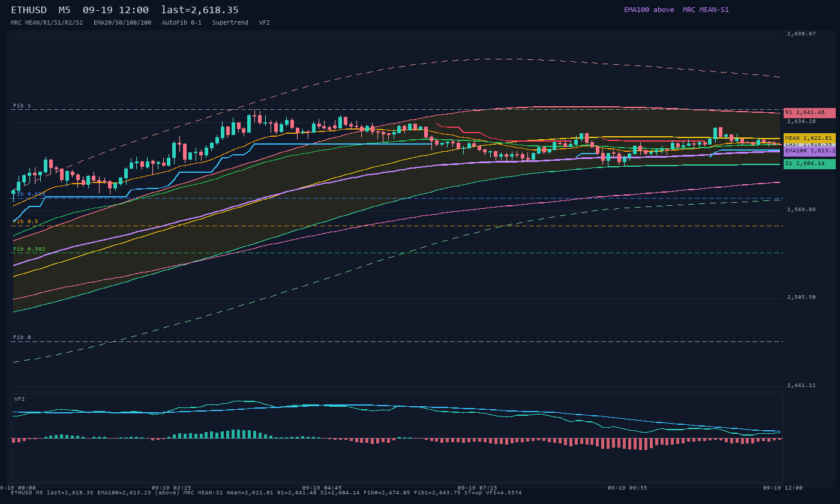Click the ETHUSD symbol title
This screenshot has height=504, width=840.
pos(29,10)
